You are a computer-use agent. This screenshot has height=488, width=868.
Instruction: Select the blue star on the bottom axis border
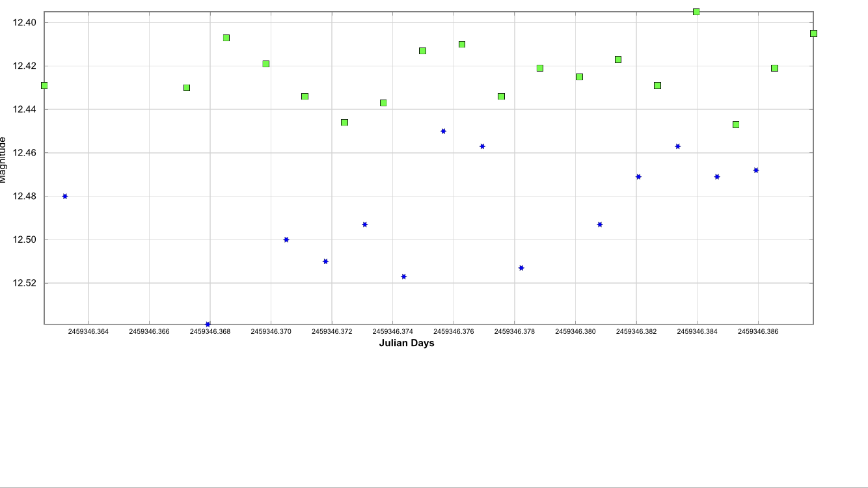pos(208,324)
